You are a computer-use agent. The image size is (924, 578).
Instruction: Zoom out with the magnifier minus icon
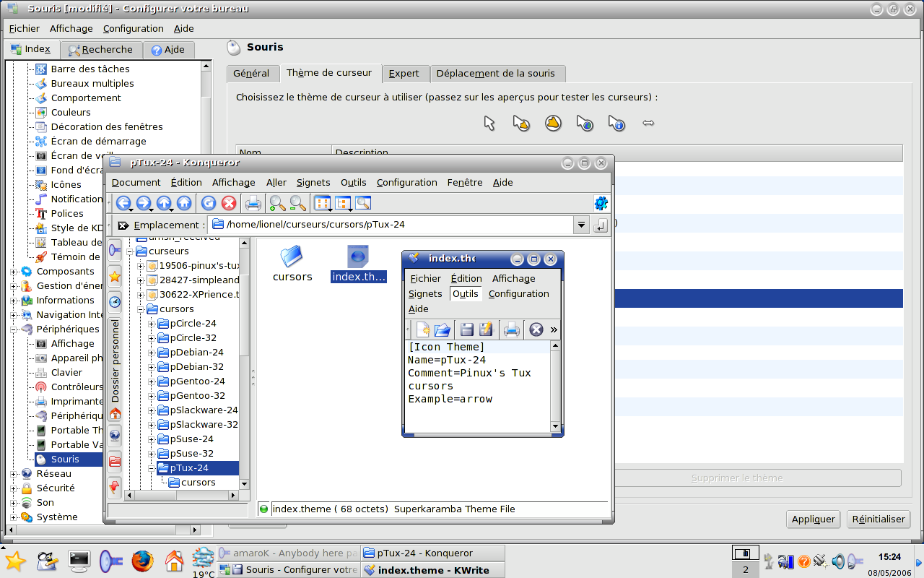[x=297, y=204]
